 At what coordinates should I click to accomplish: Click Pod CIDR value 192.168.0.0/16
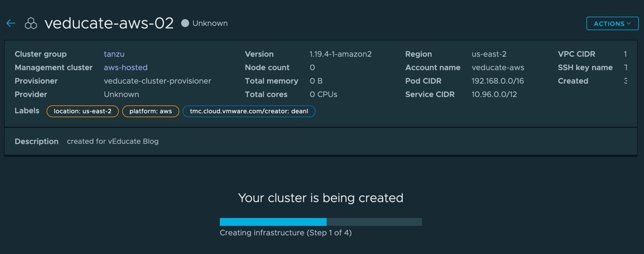coord(498,81)
